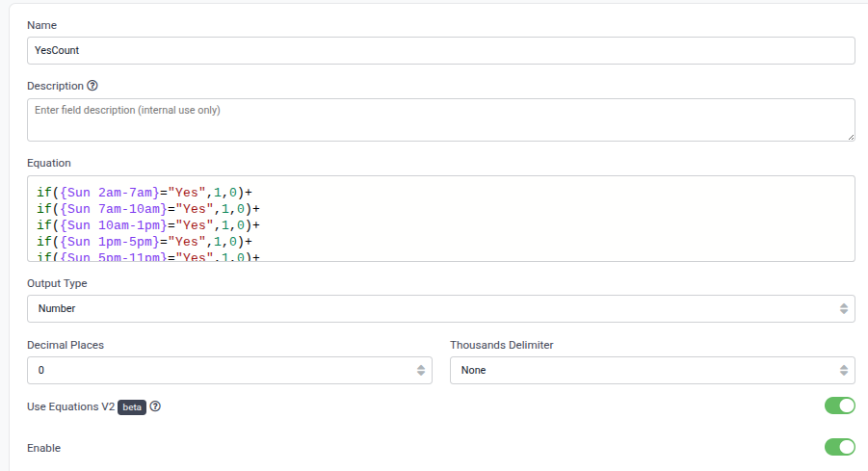Screen dimensions: 868x471
Task: Click the Thousands Delimiter label
Action: coord(501,345)
